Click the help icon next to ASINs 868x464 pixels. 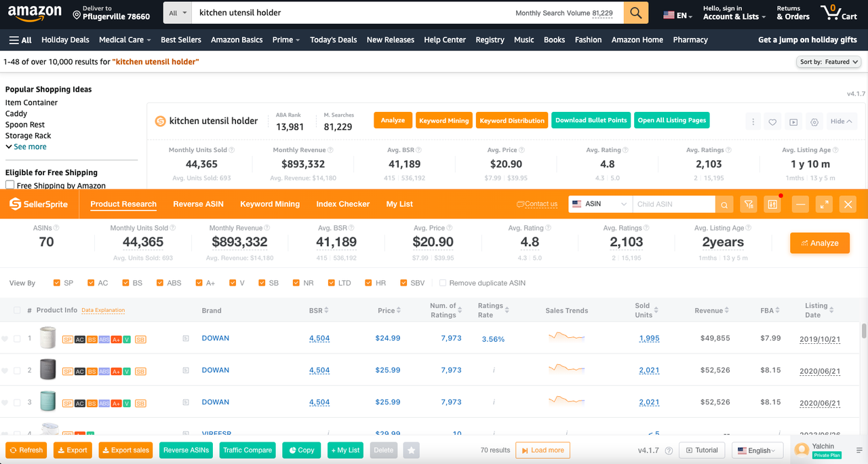(x=56, y=228)
